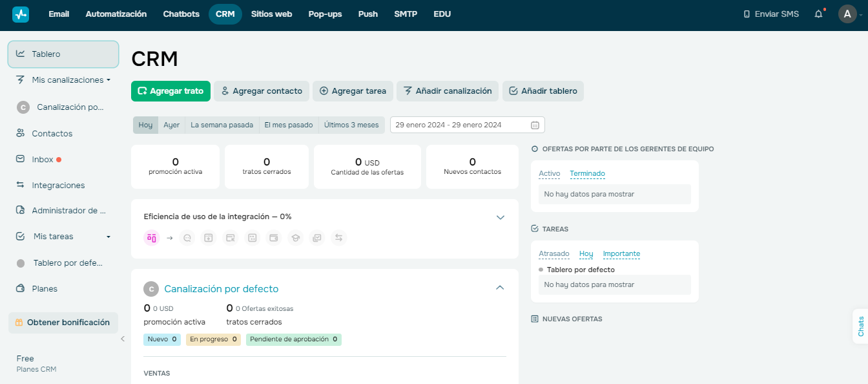Collapse the Canalización por defecto panel

coord(500,288)
